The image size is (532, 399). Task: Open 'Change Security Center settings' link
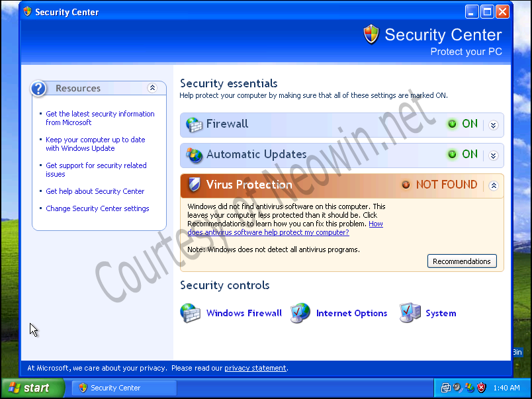click(97, 208)
